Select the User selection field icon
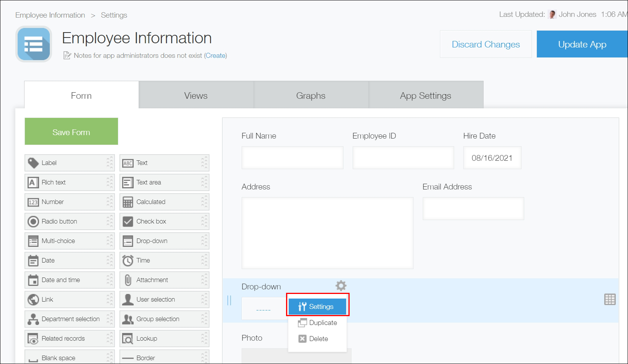The height and width of the screenshot is (364, 628). [x=128, y=299]
